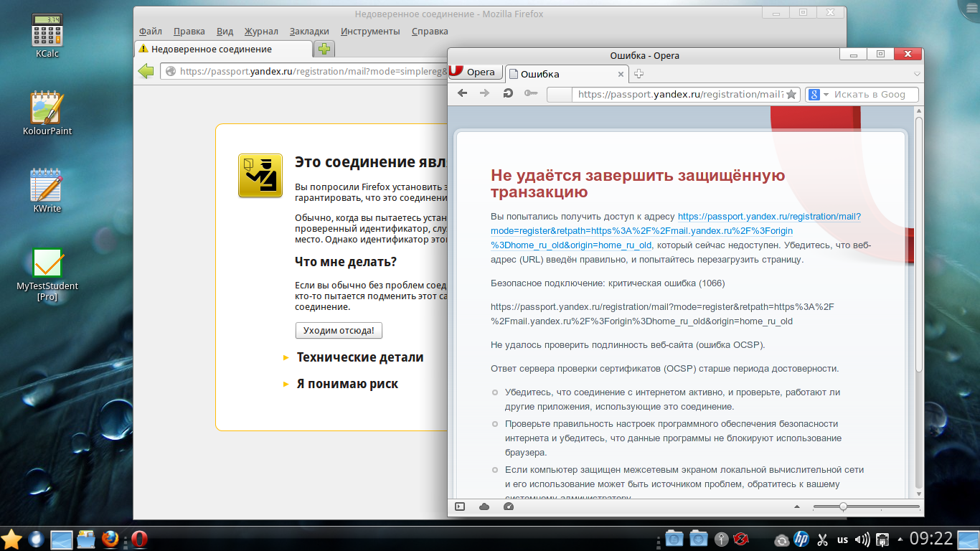The image size is (980, 551).
Task: Click Opera's password manager key icon
Action: (x=531, y=94)
